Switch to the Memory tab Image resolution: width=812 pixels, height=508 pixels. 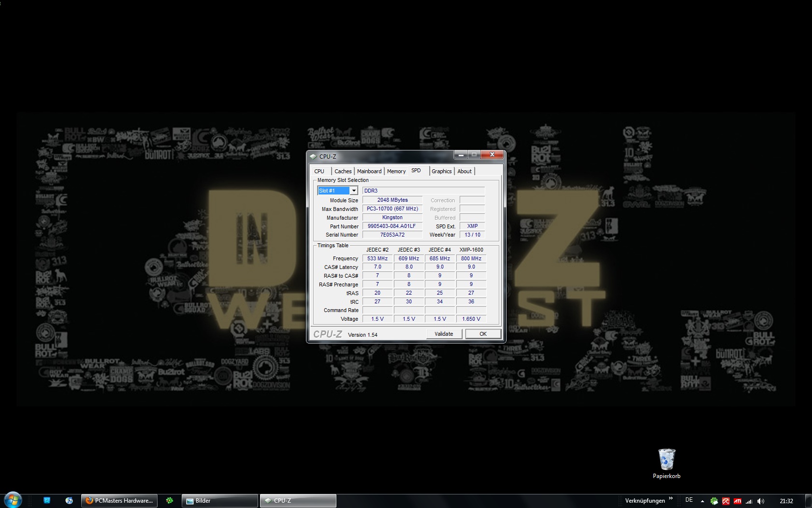396,171
